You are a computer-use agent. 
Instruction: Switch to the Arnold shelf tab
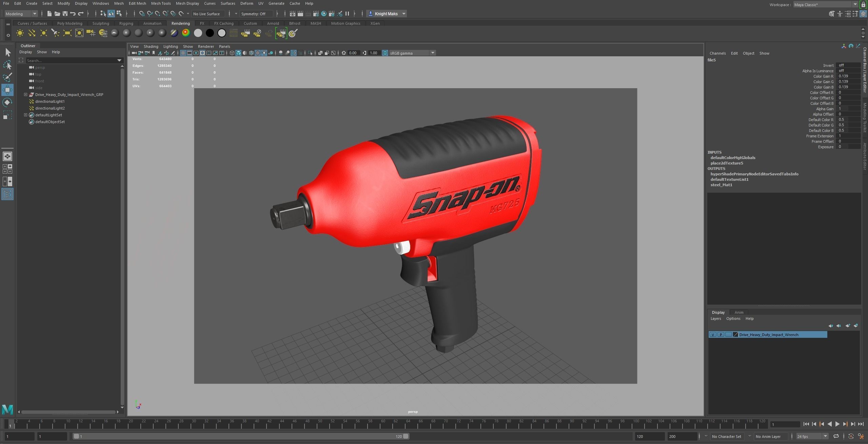coord(273,23)
